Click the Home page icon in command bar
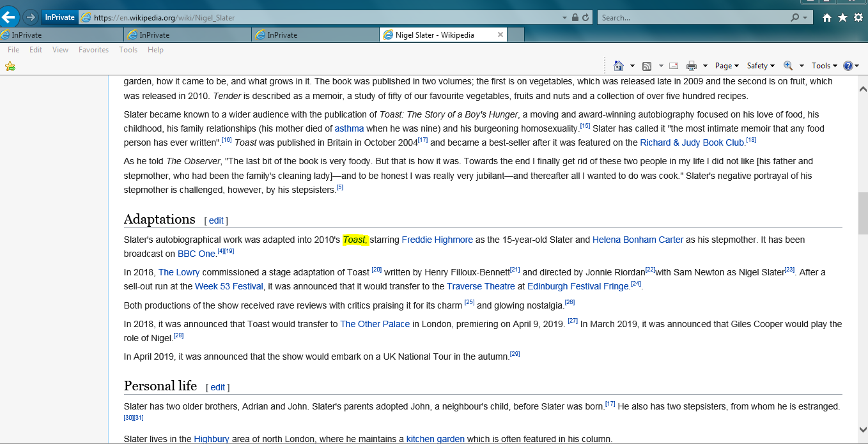The height and width of the screenshot is (444, 868). [x=618, y=66]
